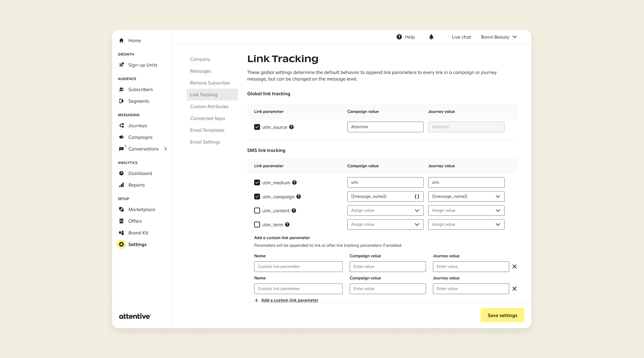Screen dimensions: 644x358
Task: Click the notification bell icon
Action: [431, 37]
